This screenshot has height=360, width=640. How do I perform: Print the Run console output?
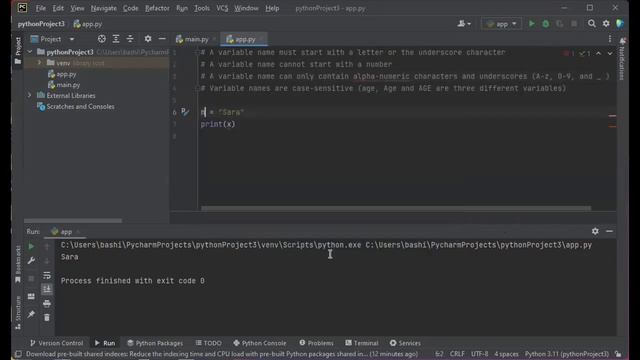[x=47, y=304]
